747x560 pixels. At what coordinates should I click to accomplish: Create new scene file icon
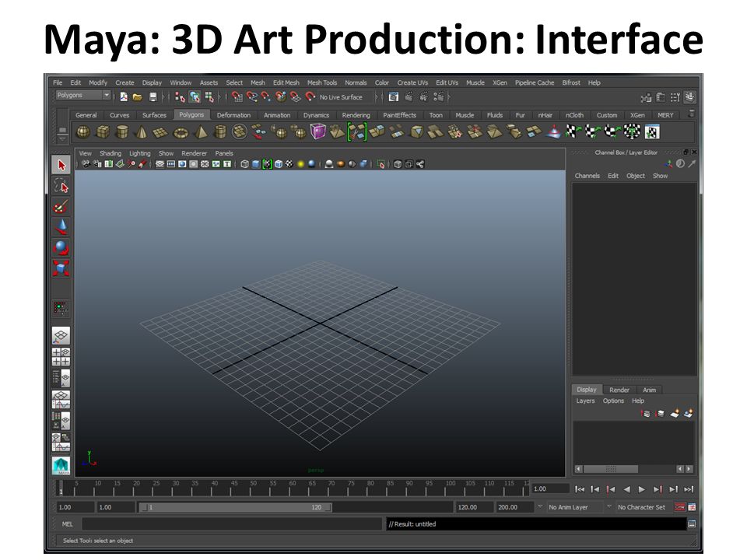(x=124, y=97)
